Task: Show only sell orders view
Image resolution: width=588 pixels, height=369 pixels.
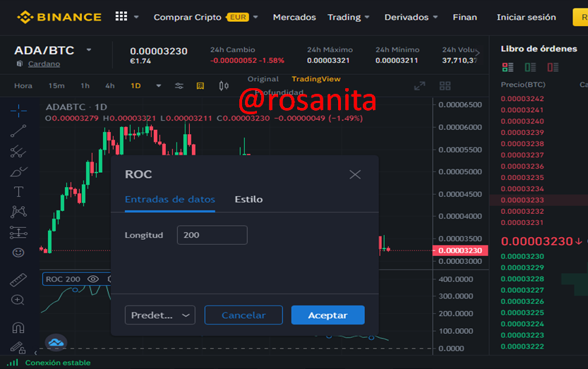Action: (553, 67)
